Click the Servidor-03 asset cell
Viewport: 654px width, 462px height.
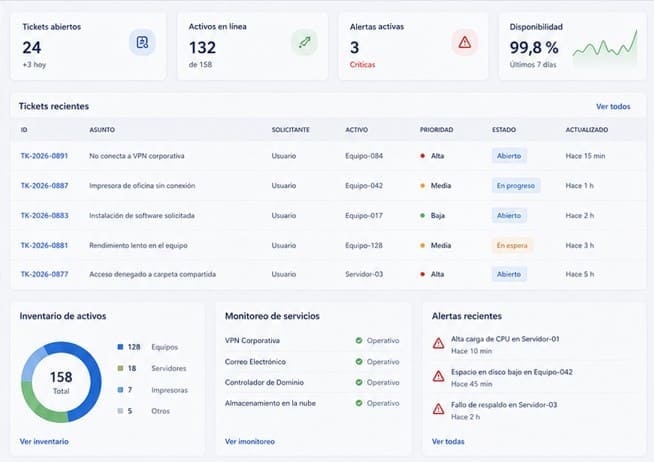(x=364, y=274)
